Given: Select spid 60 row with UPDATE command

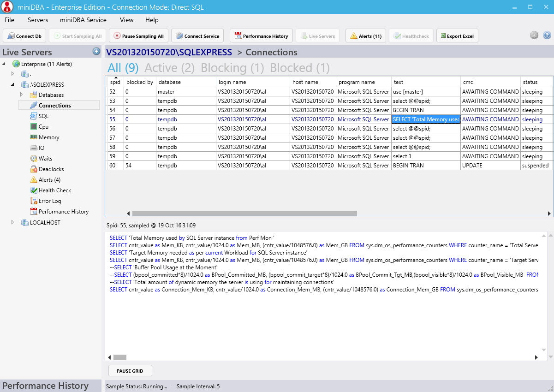Looking at the screenshot, I should coord(330,166).
